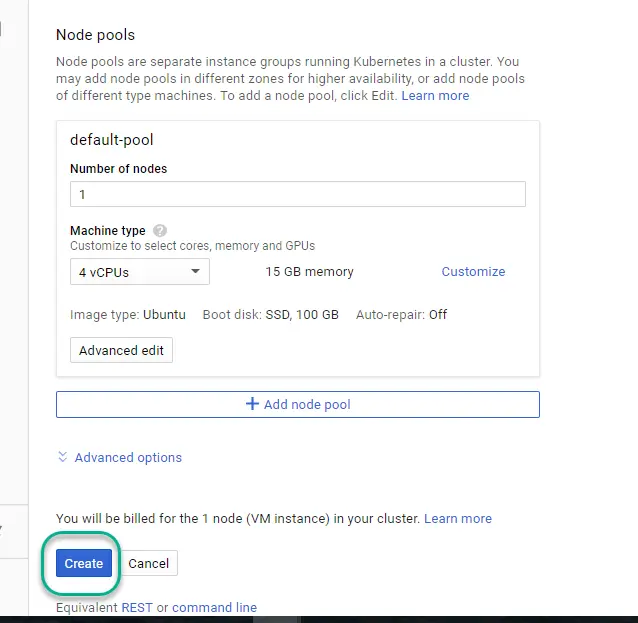Viewport: 638px width, 623px height.
Task: Click Image type: Ubuntu text
Action: pyautogui.click(x=128, y=315)
